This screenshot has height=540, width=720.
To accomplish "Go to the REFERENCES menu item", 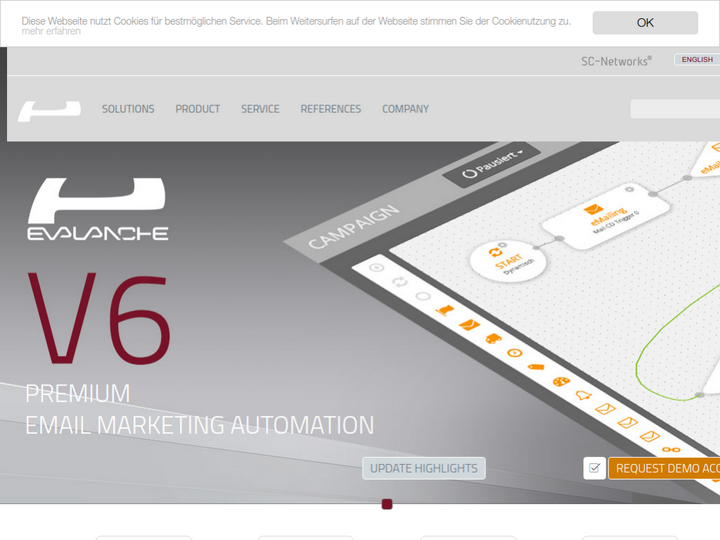I will click(331, 109).
